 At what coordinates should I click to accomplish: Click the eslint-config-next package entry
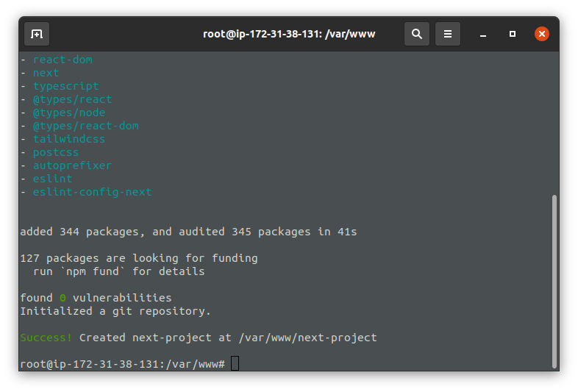pyautogui.click(x=92, y=192)
